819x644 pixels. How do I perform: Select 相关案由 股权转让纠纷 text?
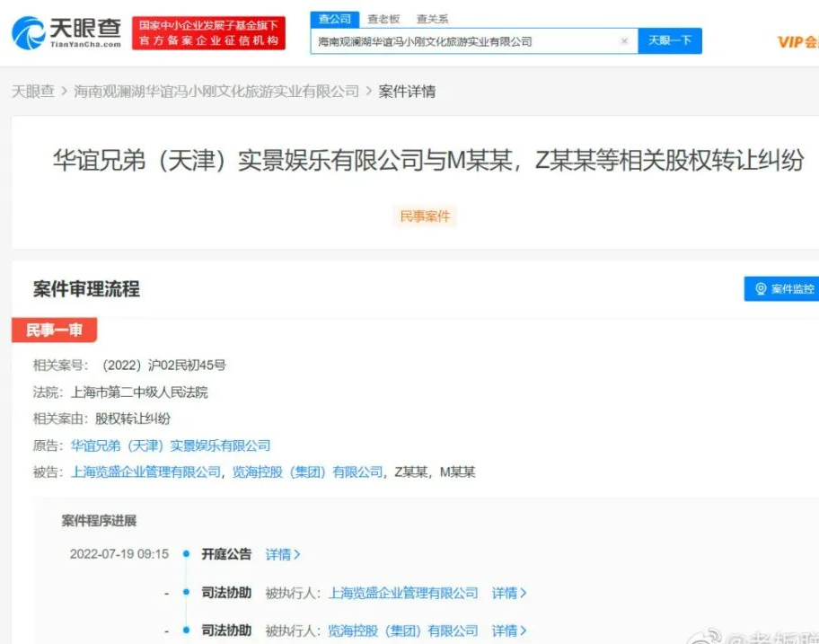133,419
